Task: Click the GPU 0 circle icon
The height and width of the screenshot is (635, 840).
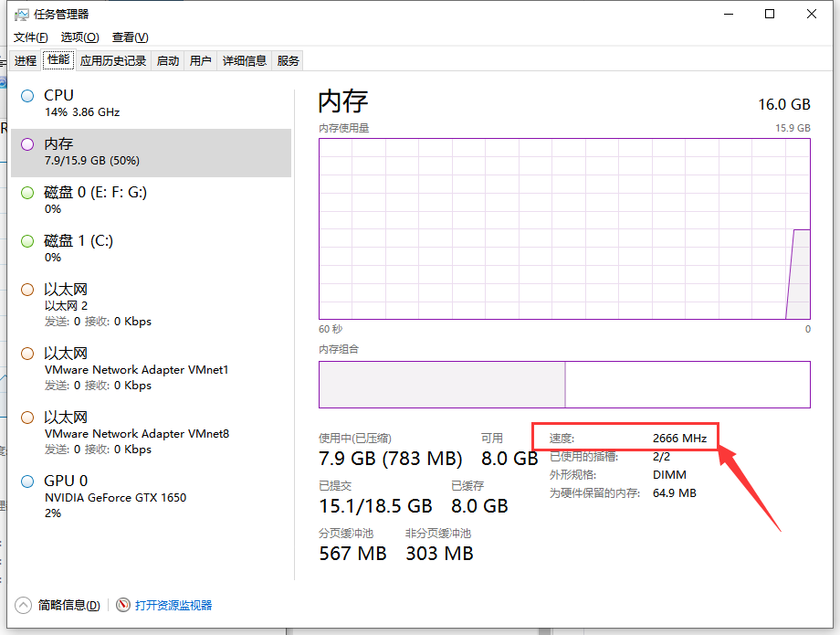Action: (x=27, y=482)
